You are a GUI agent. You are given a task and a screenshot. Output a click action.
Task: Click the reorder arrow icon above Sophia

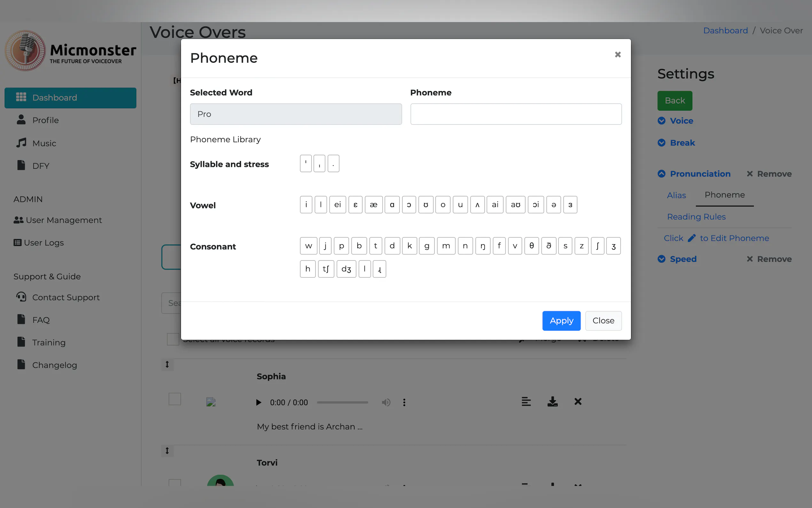(167, 365)
